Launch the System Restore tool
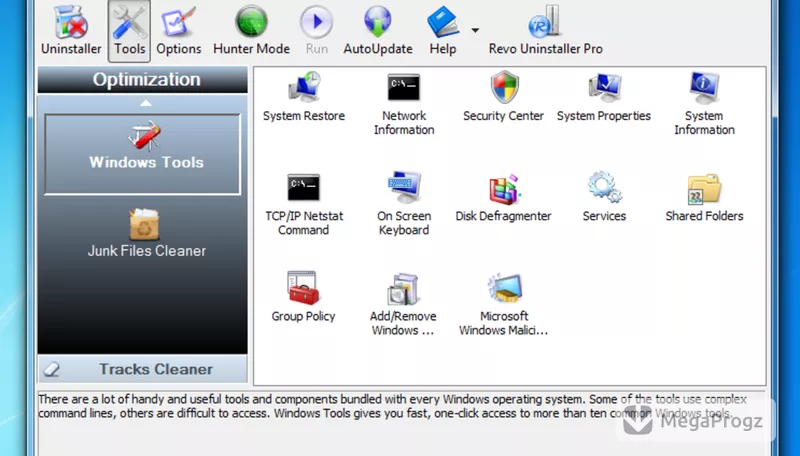This screenshot has width=800, height=456. [304, 98]
